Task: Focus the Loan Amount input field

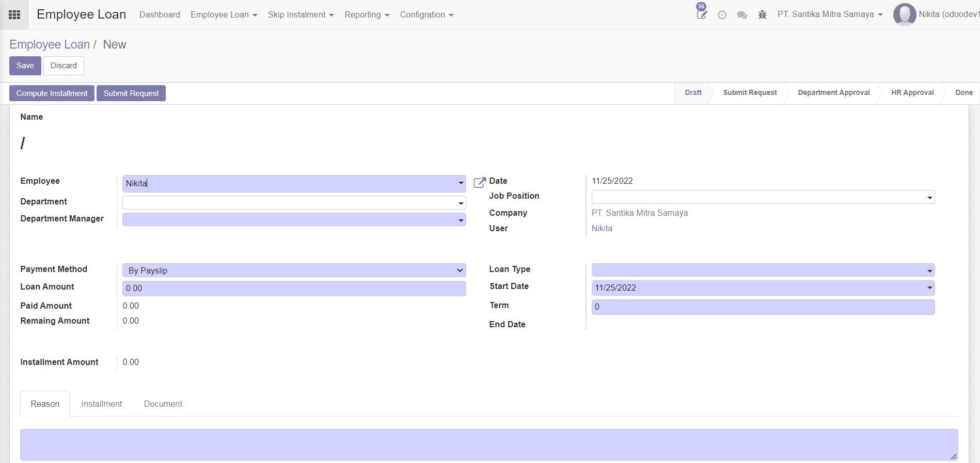Action: point(294,289)
